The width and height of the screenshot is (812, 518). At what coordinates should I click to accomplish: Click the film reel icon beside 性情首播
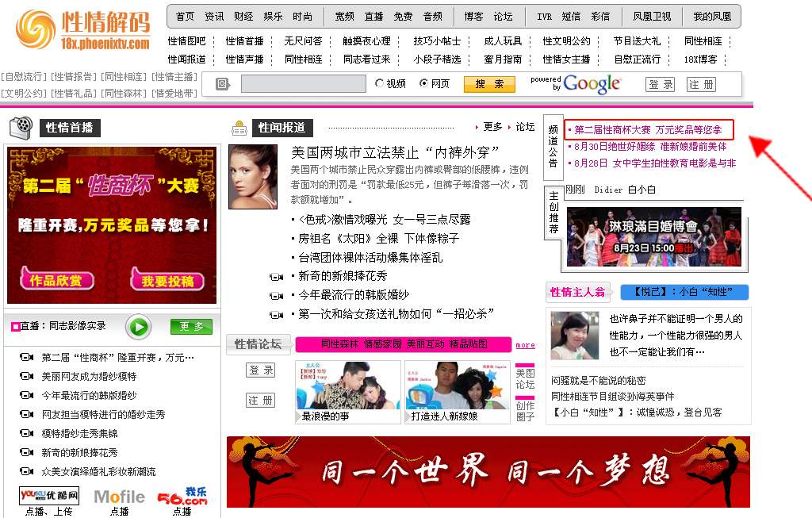click(x=22, y=127)
